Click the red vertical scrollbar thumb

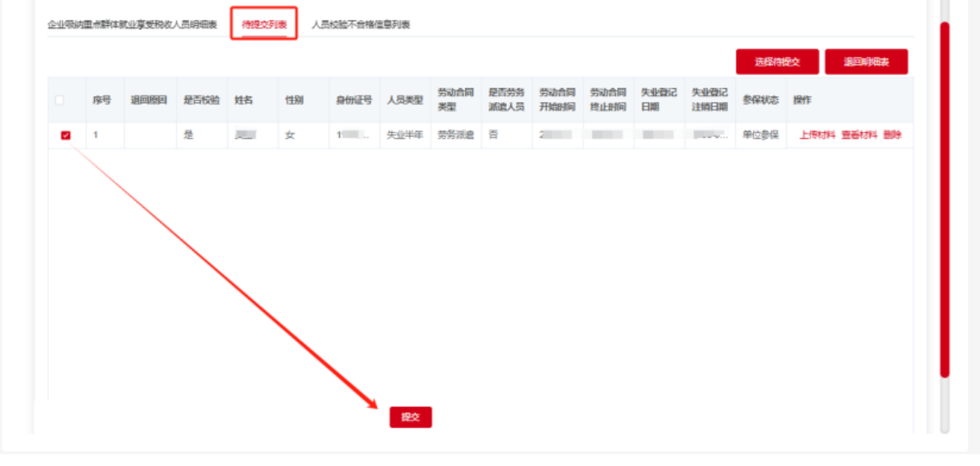click(945, 199)
